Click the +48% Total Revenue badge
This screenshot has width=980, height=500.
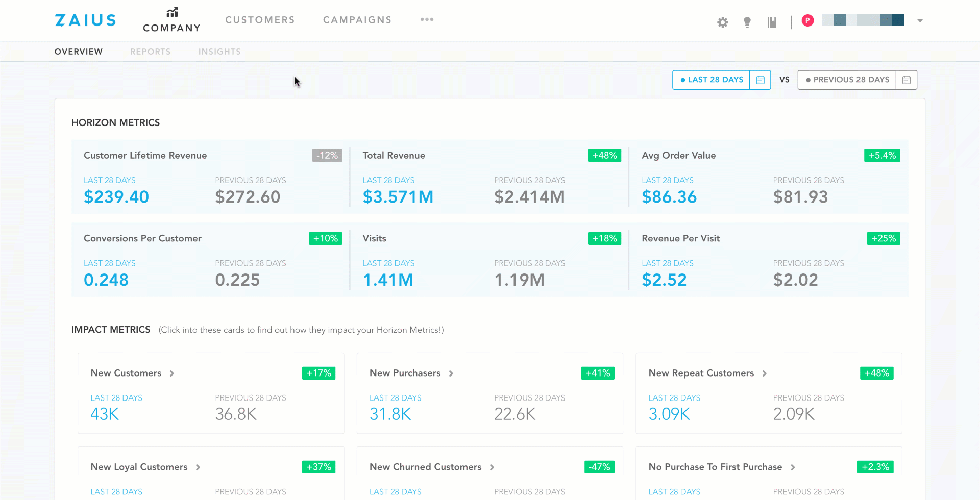click(604, 156)
